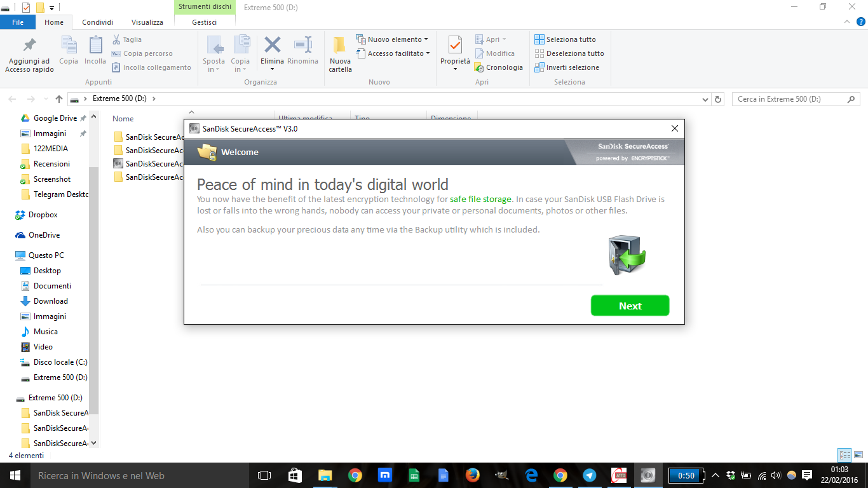Screen dimensions: 868x488
Task: Click the Elimina red X icon
Action: (273, 45)
